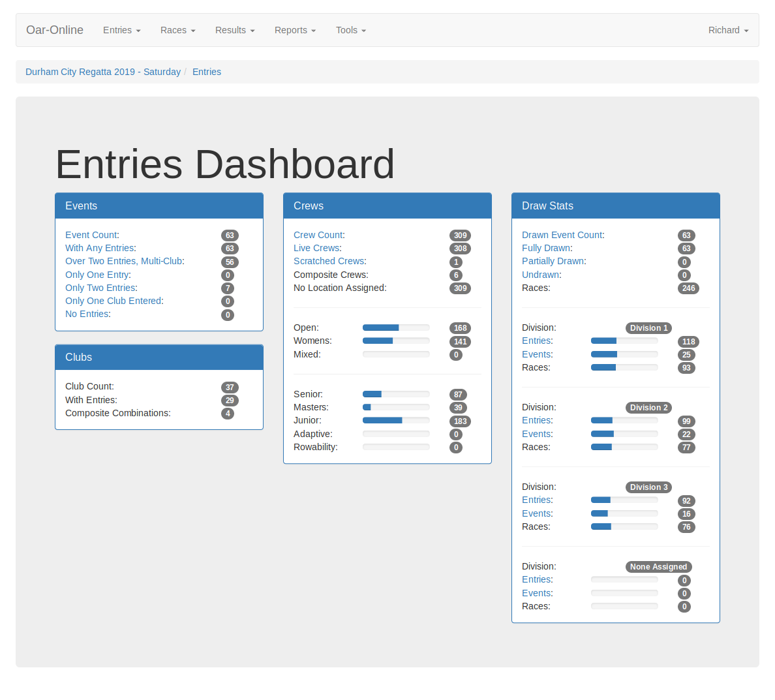Viewport: 775px width, 700px height.
Task: Open the Entries link under Division 2
Action: [536, 420]
